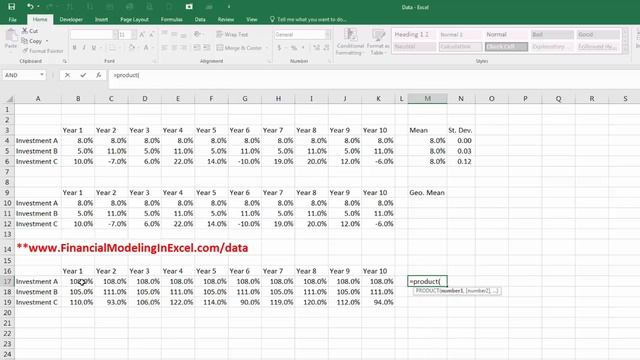Click the Enter checkmark in formula bar
This screenshot has width=640, height=360.
pyautogui.click(x=83, y=75)
